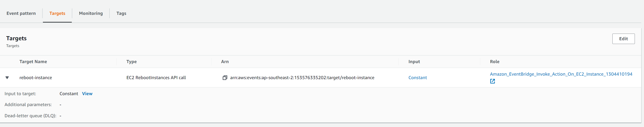Viewport: 644px width, 127px height.
Task: Click the Additional parameters value
Action: click(x=60, y=105)
